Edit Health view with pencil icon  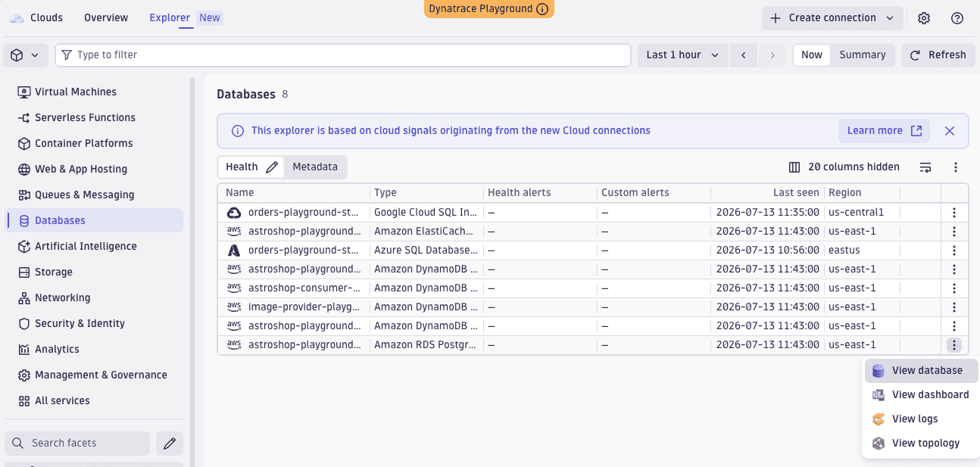pyautogui.click(x=272, y=167)
